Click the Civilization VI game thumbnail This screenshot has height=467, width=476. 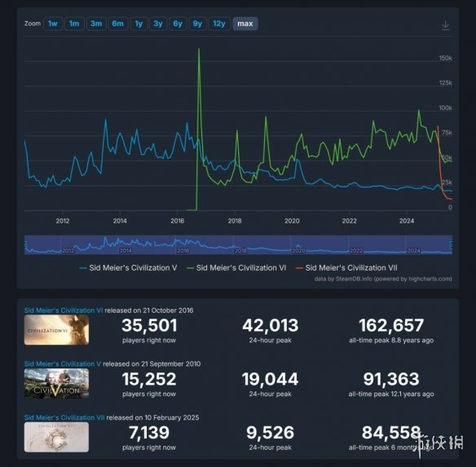click(56, 330)
